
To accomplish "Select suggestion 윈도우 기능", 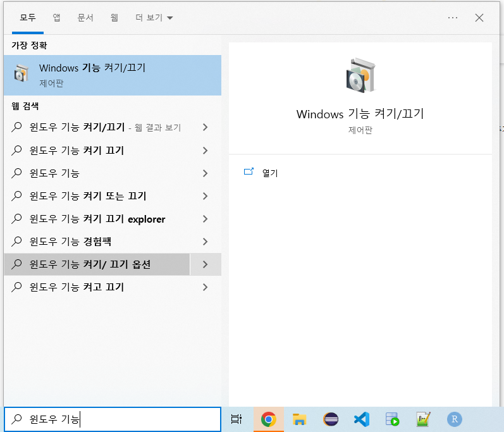I will pos(97,173).
